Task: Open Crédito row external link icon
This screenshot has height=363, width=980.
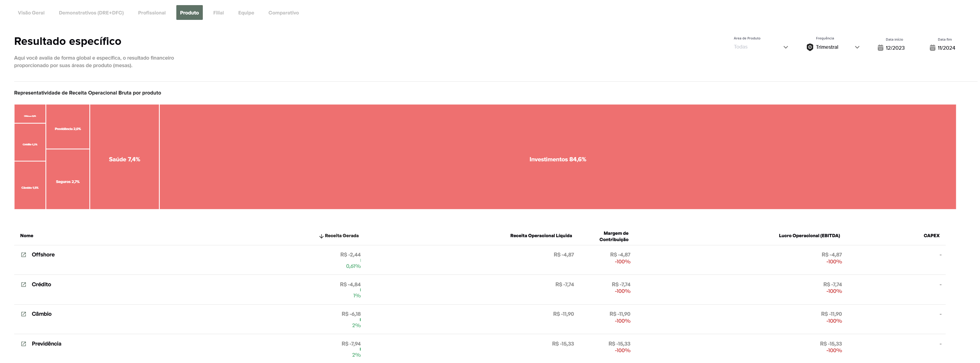Action: coord(23,285)
